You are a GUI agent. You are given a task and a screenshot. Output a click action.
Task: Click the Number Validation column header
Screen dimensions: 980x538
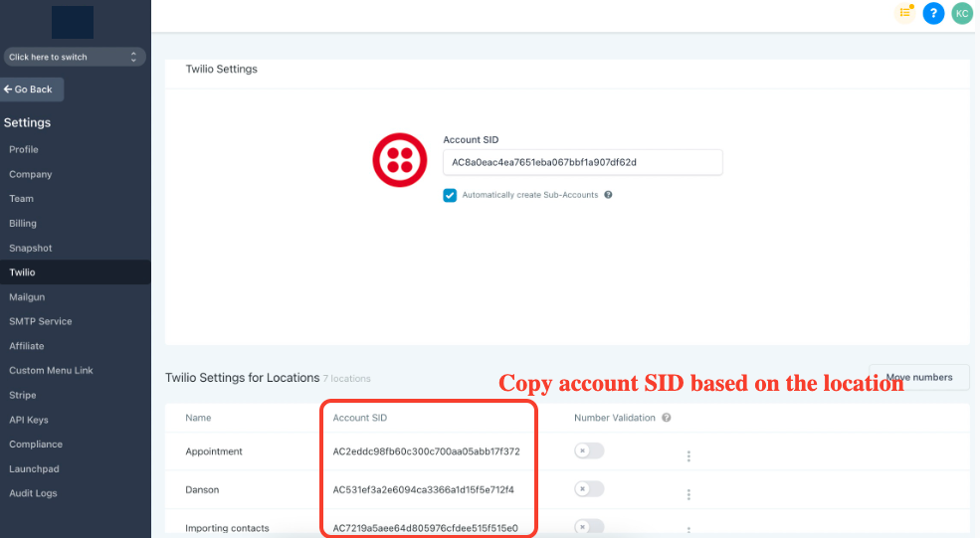[x=615, y=418]
